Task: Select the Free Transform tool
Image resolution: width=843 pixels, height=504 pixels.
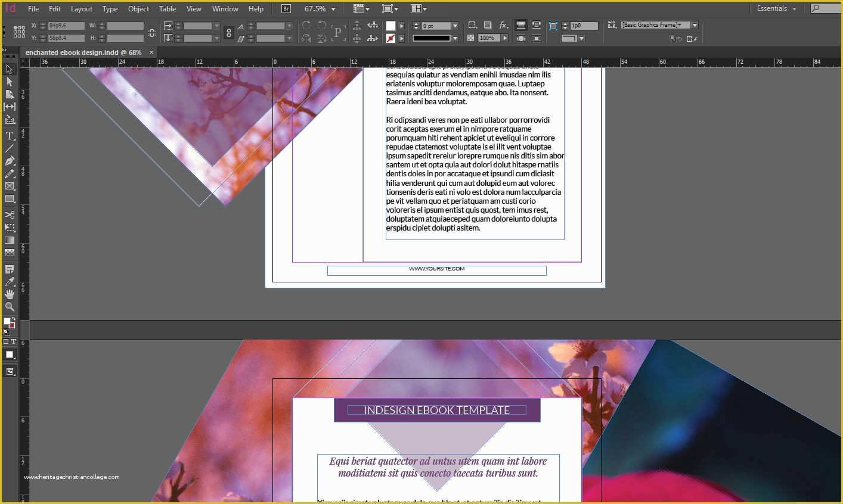Action: (x=10, y=228)
